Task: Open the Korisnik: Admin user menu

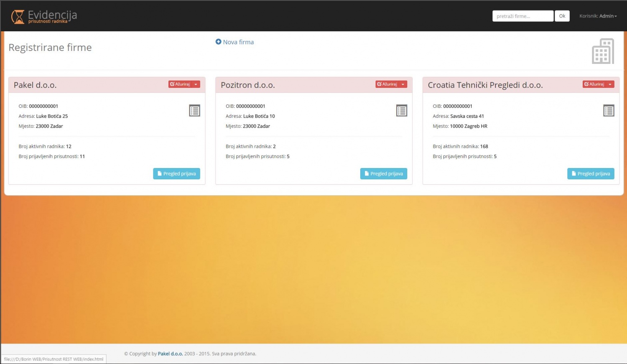Action: coord(598,16)
